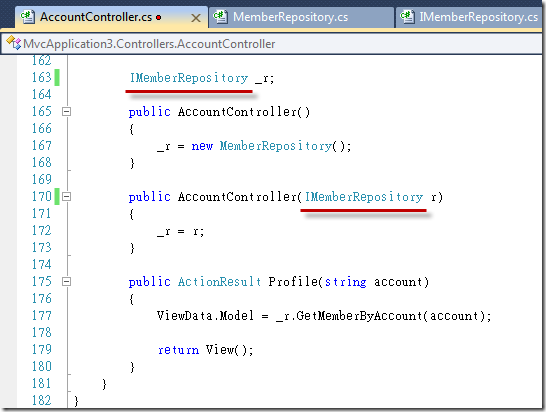Switch to the IMemberRepository.cs tab
The width and height of the screenshot is (546, 412).
[x=470, y=17]
